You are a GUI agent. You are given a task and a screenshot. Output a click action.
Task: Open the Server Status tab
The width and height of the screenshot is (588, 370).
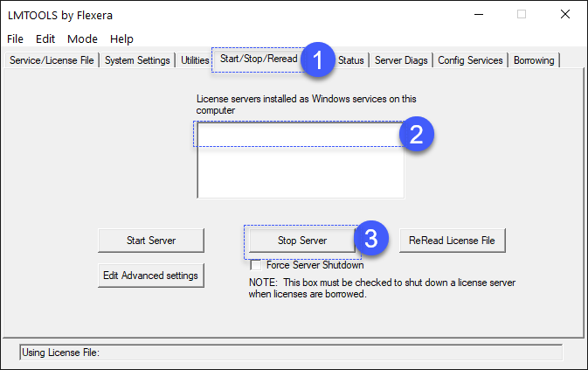351,60
